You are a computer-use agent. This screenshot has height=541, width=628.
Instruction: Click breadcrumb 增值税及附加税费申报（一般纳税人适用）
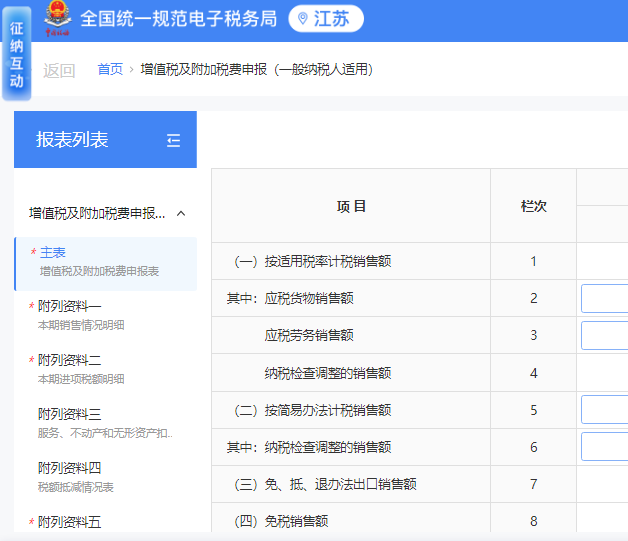(257, 69)
